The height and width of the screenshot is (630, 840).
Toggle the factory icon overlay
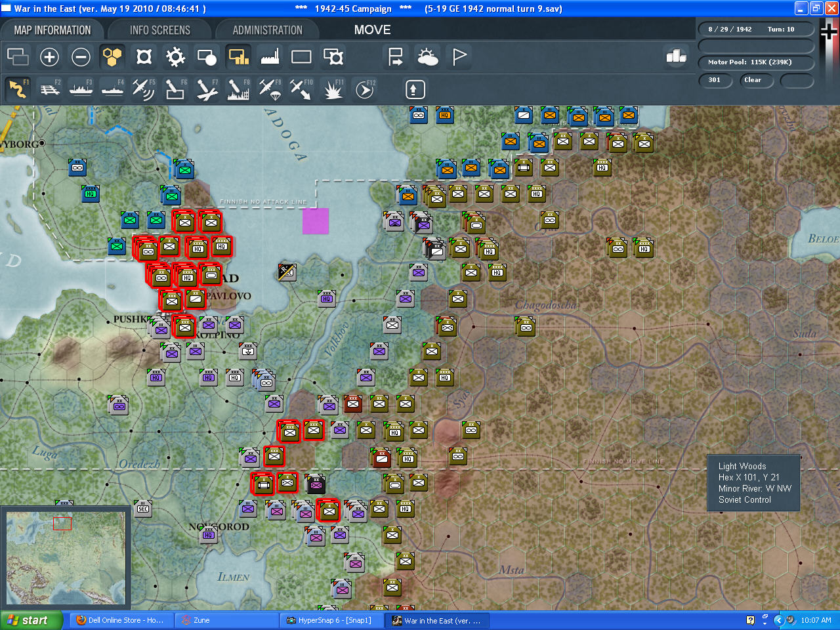tap(270, 57)
